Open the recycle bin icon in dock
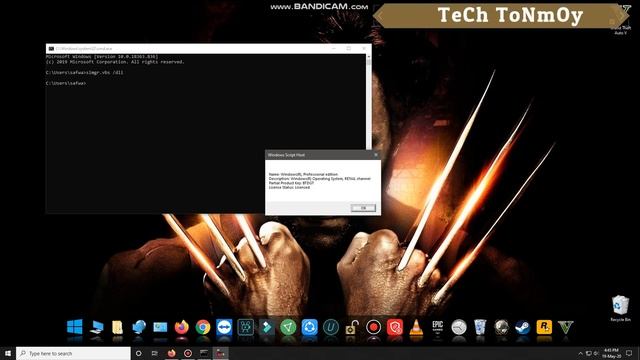 480,327
